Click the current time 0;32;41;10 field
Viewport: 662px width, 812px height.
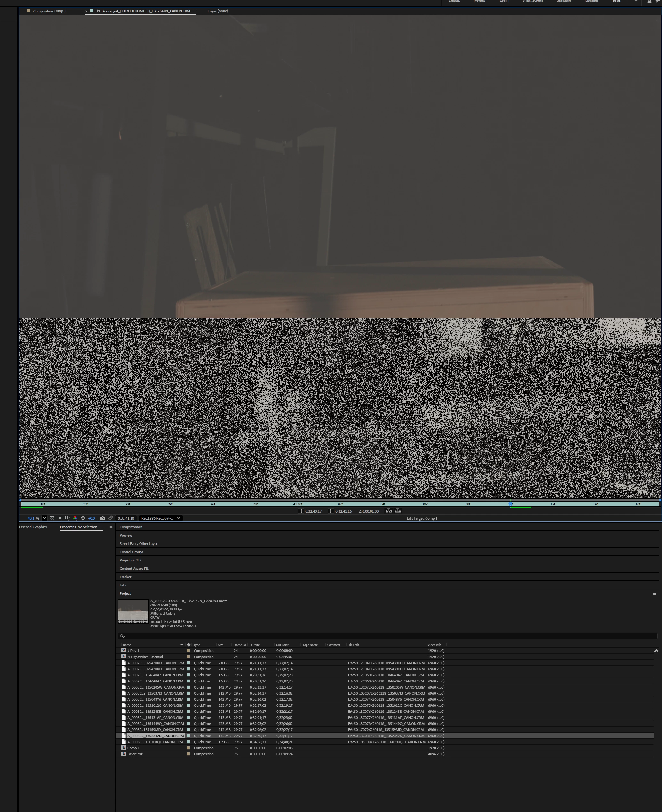tap(126, 519)
